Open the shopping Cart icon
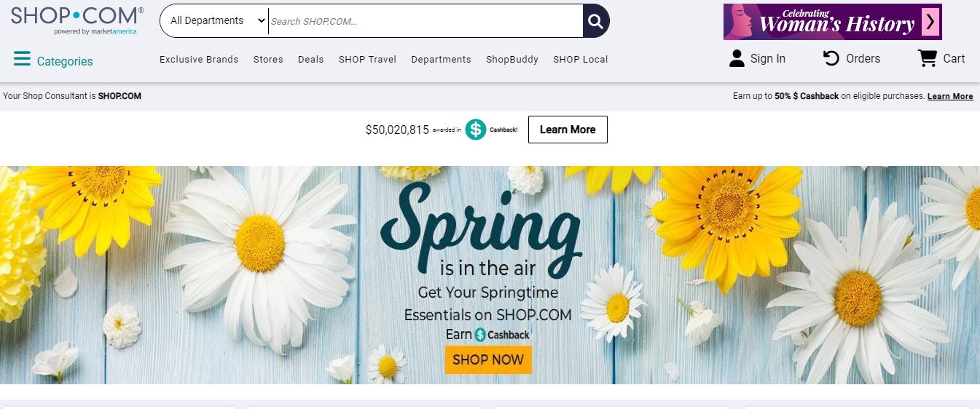Viewport: 980px width, 409px height. (927, 59)
